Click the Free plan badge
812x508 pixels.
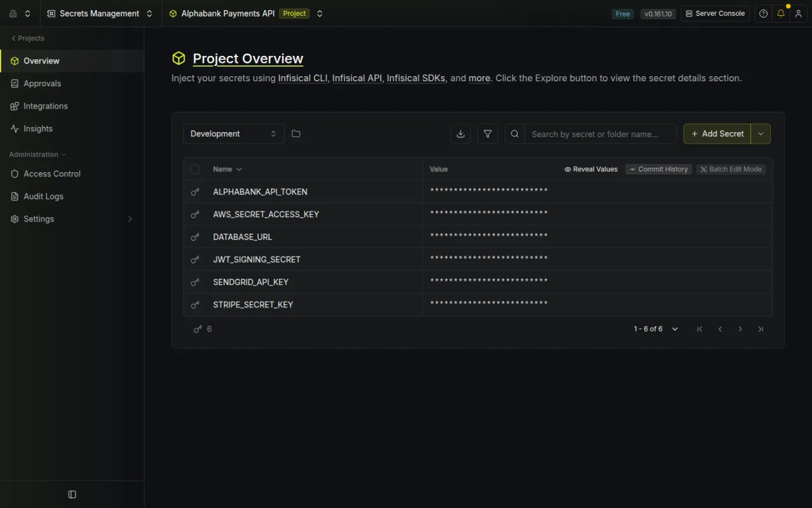click(623, 14)
